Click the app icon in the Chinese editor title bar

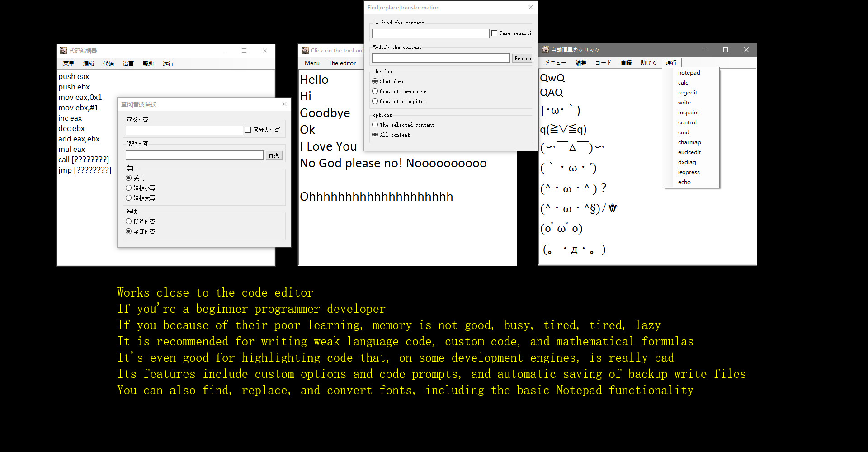[x=64, y=51]
